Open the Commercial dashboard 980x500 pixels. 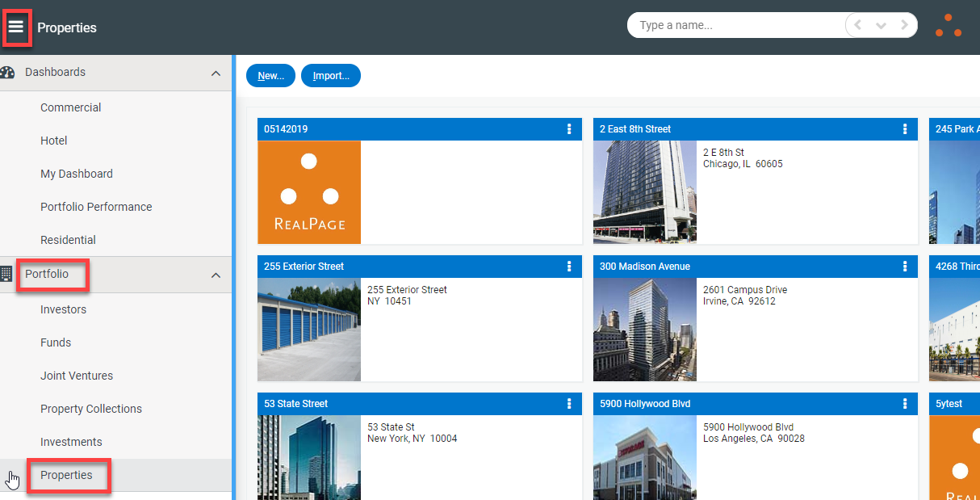(71, 107)
